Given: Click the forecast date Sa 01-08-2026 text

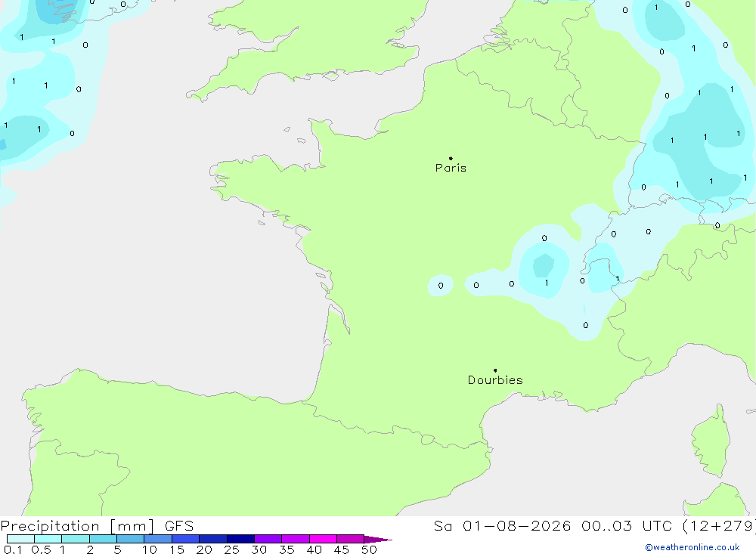Looking at the screenshot, I should (x=503, y=525).
